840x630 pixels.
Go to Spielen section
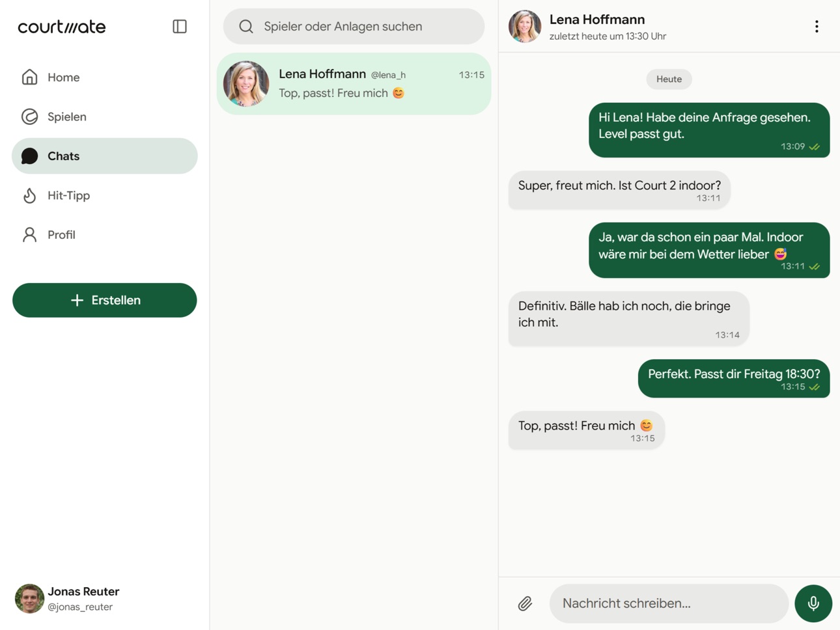point(105,116)
